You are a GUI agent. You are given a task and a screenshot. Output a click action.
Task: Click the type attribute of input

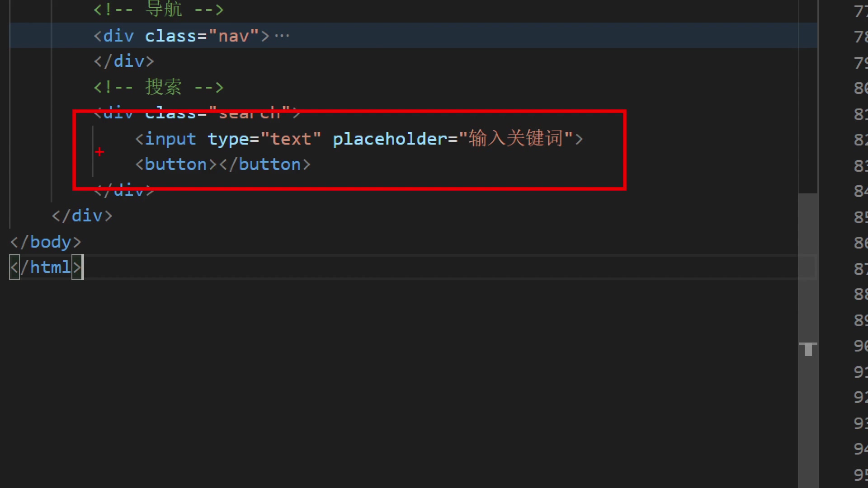pos(228,139)
